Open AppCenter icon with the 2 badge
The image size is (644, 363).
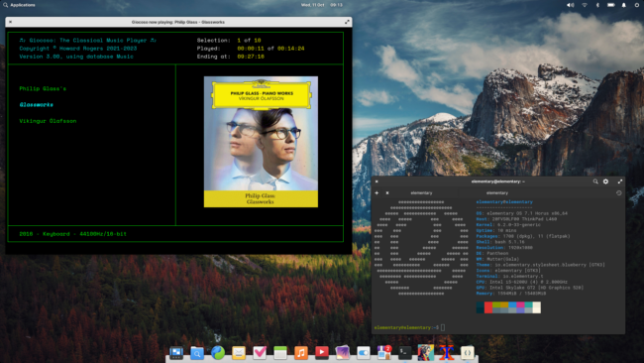[384, 353]
